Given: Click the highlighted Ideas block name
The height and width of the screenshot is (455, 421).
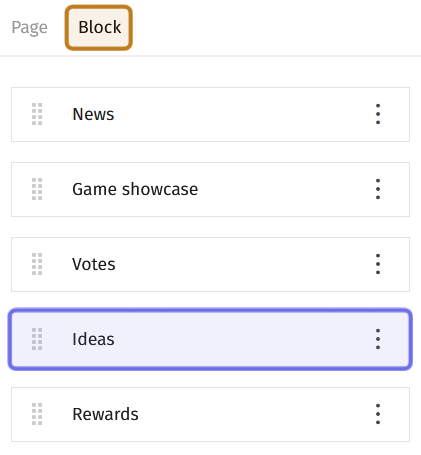Looking at the screenshot, I should pyautogui.click(x=93, y=339).
